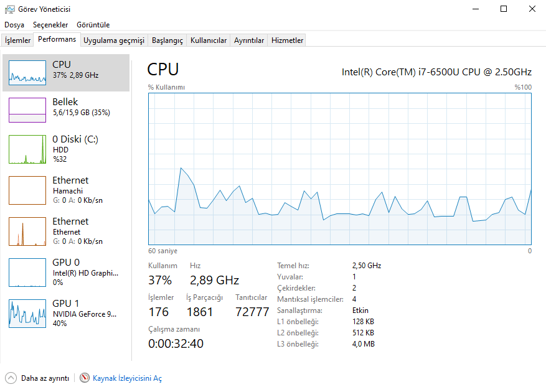The width and height of the screenshot is (546, 392).
Task: Switch to the Hizmetler tab
Action: tap(287, 40)
